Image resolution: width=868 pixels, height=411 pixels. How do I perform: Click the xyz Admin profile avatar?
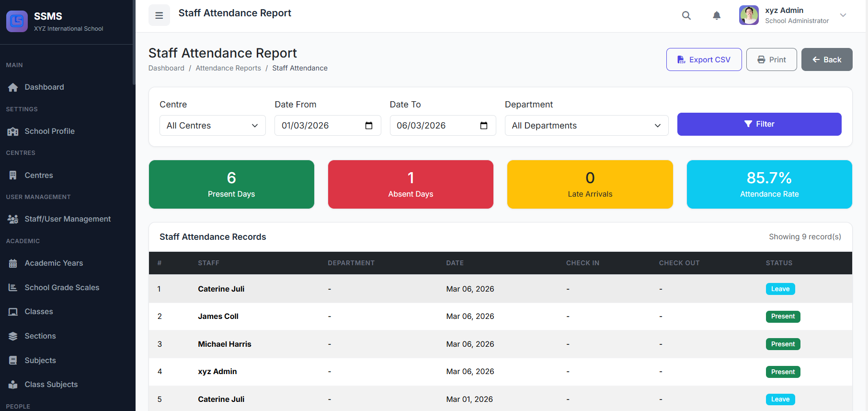(x=748, y=15)
